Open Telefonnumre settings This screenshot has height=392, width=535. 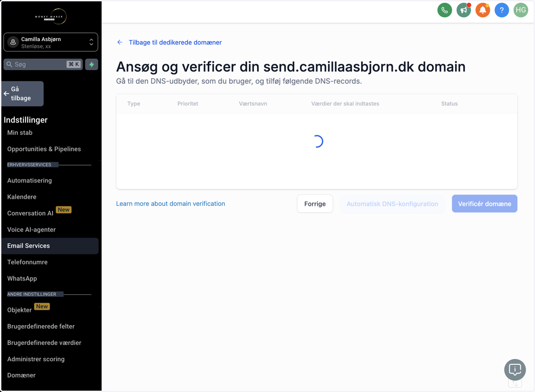tap(27, 262)
